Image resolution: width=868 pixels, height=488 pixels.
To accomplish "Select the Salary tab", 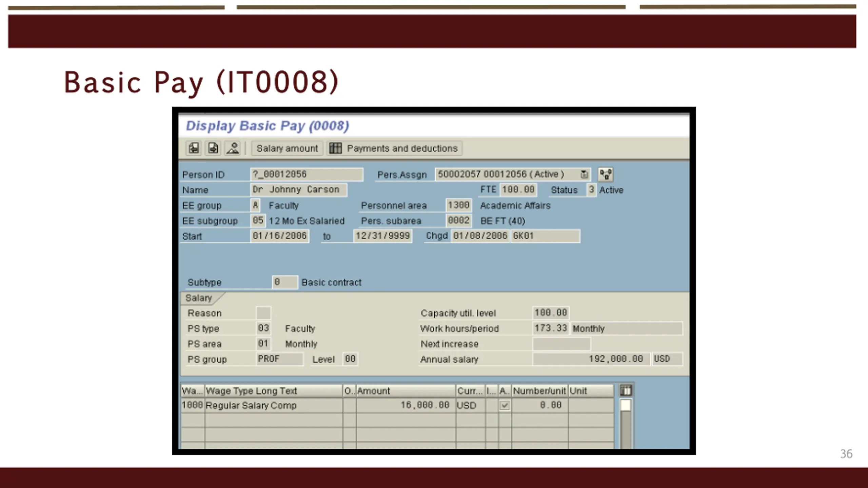I will [x=199, y=298].
